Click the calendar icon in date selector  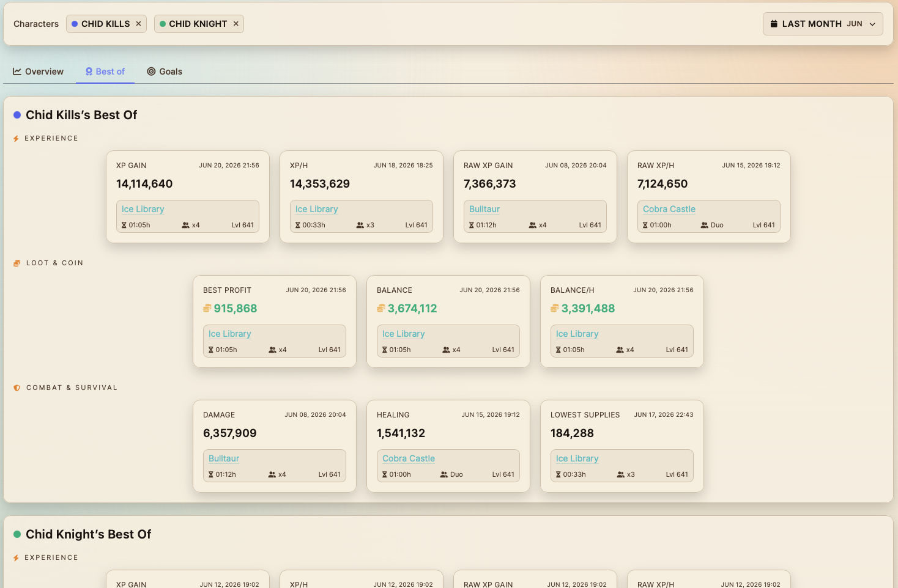[774, 24]
